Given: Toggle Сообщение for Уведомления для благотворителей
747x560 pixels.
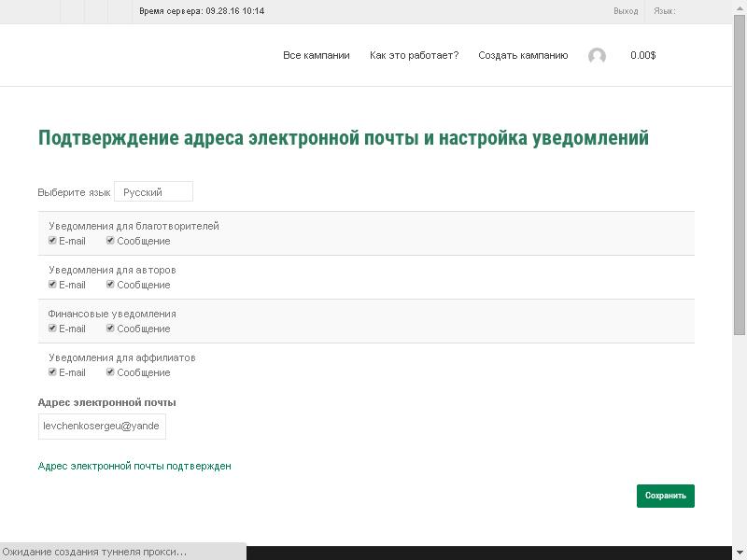Looking at the screenshot, I should (x=110, y=241).
